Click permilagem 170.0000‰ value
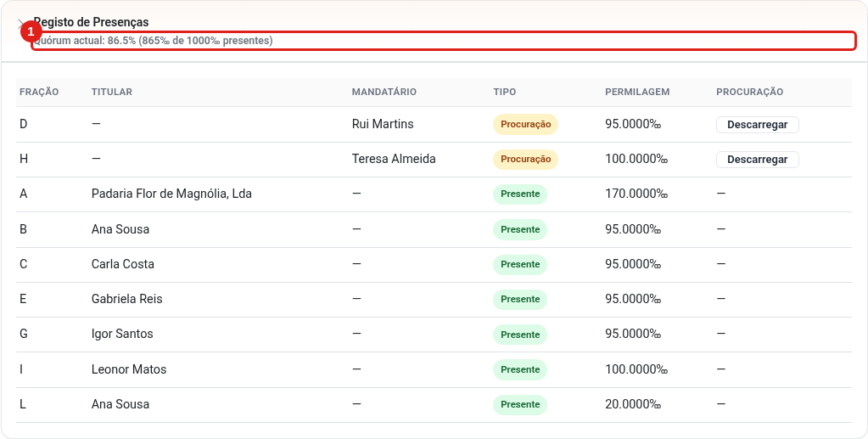The image size is (868, 439). (636, 194)
